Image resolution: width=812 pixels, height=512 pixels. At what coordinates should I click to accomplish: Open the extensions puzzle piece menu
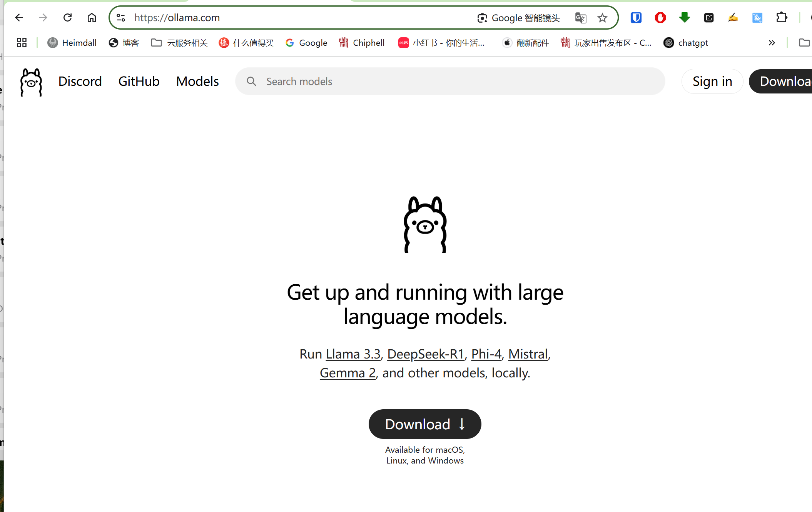[x=782, y=18]
